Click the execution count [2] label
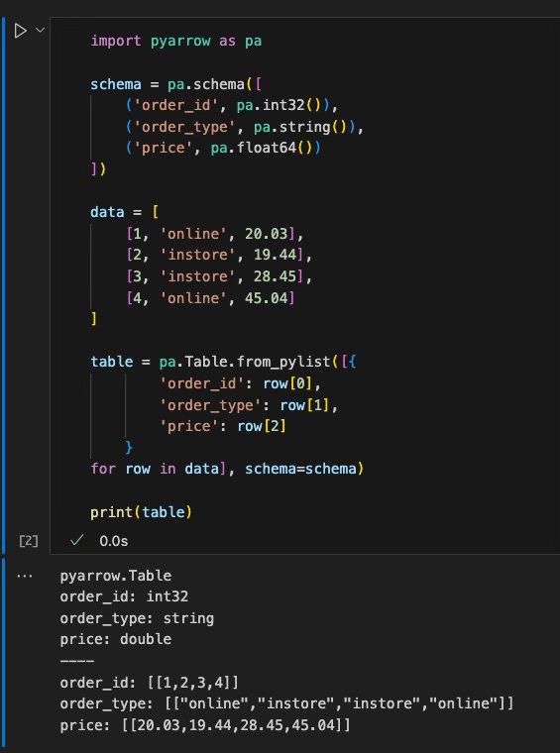The height and width of the screenshot is (753, 560). pos(29,541)
